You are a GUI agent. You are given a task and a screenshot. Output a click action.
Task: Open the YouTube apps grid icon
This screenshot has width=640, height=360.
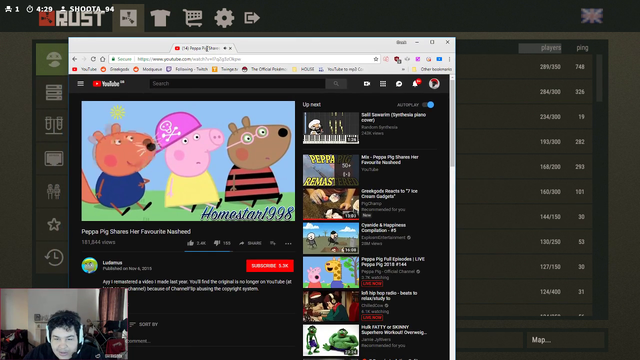coord(383,84)
